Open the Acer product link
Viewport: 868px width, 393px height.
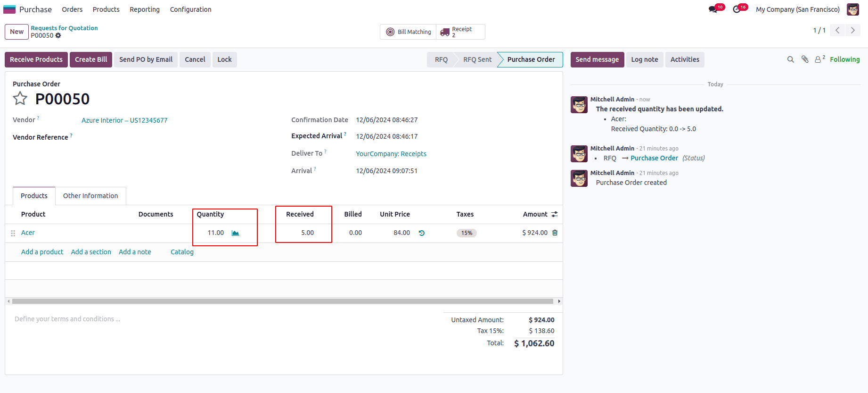click(28, 233)
